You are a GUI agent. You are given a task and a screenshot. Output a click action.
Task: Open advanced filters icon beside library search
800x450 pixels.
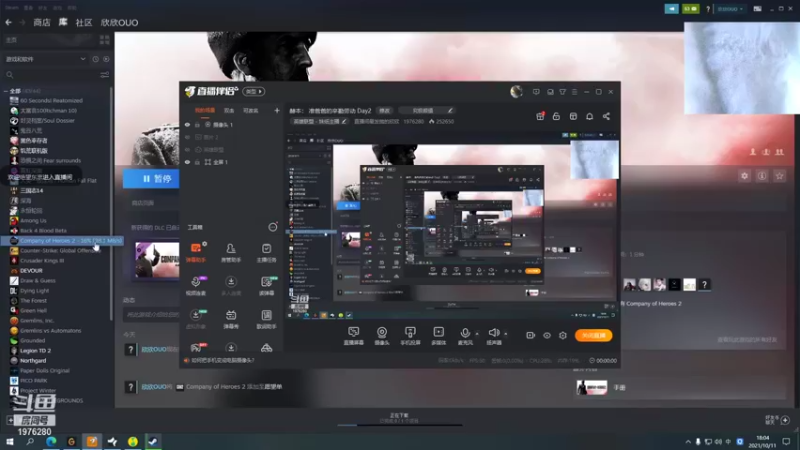[105, 75]
